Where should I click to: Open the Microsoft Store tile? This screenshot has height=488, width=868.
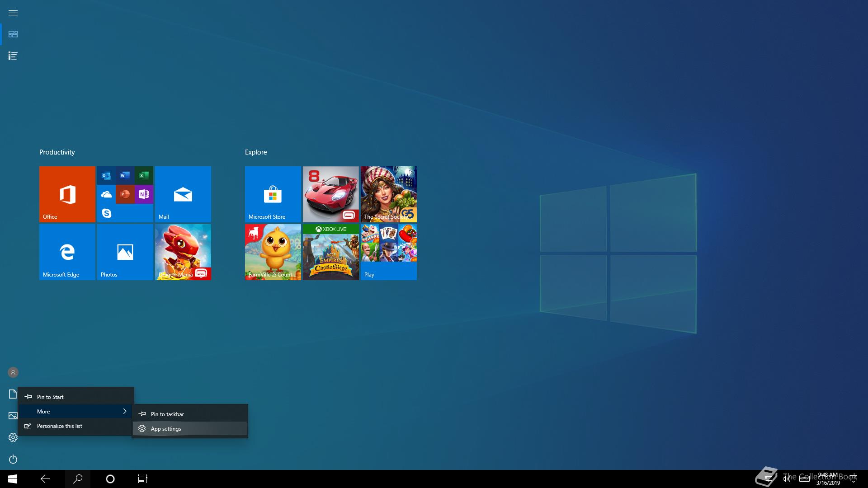[x=273, y=194]
